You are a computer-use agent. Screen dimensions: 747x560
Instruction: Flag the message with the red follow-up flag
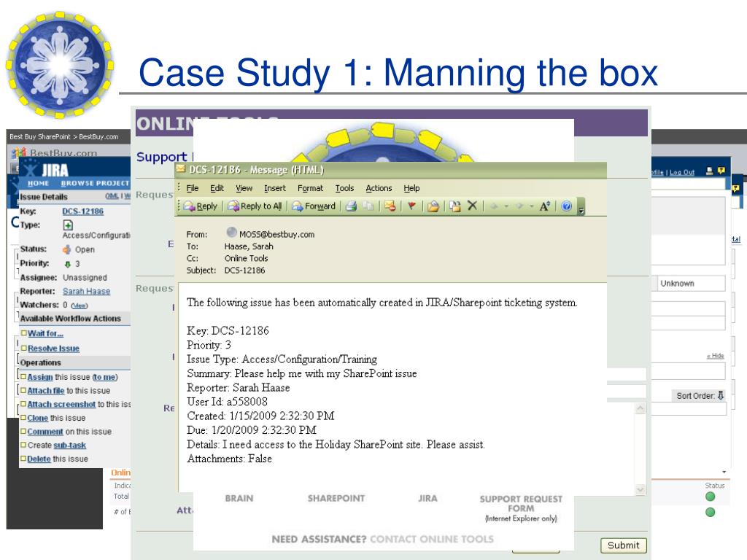point(412,206)
